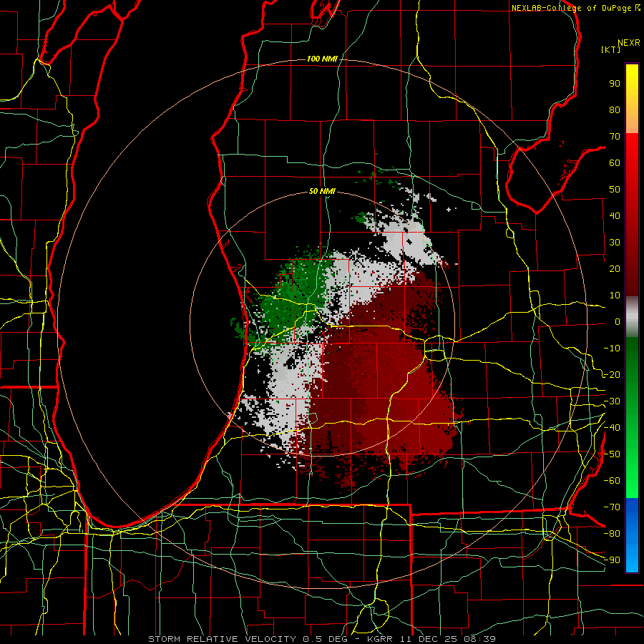This screenshot has width=644, height=644.
Task: Click the 70 value on the velocity scale
Action: coord(615,137)
